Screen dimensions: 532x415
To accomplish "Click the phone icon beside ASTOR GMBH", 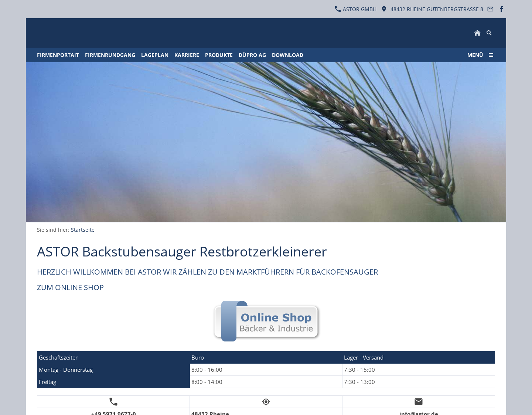I will point(338,9).
